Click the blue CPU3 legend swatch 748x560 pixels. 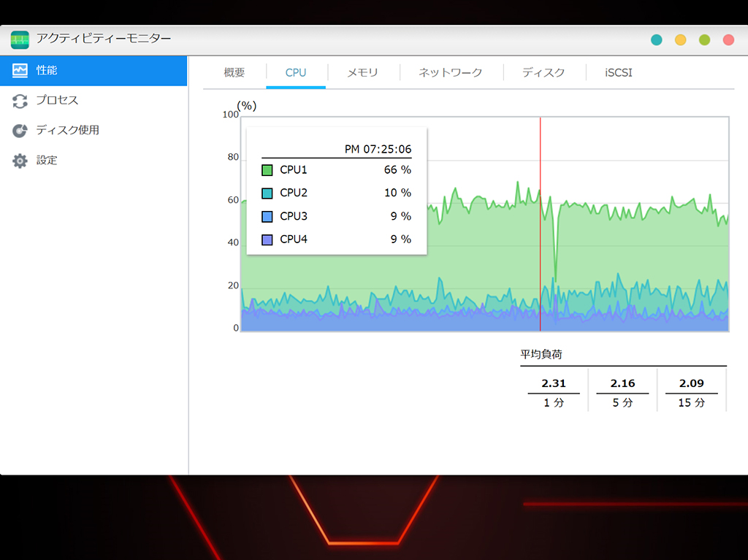point(267,217)
